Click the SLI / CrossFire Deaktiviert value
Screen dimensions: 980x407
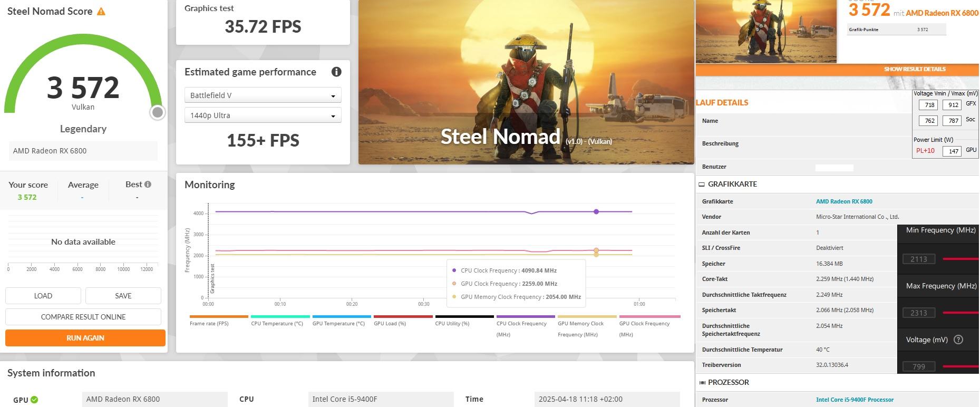point(830,248)
